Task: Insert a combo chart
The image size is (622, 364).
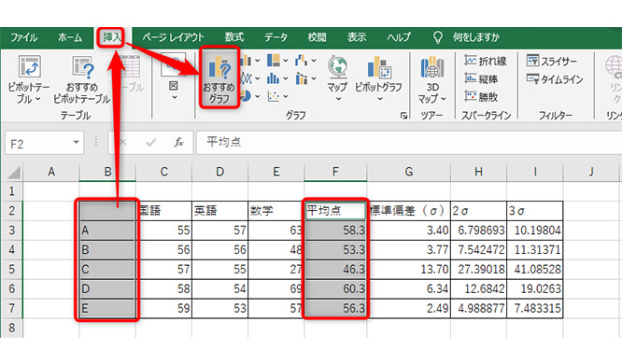Action: [x=302, y=78]
